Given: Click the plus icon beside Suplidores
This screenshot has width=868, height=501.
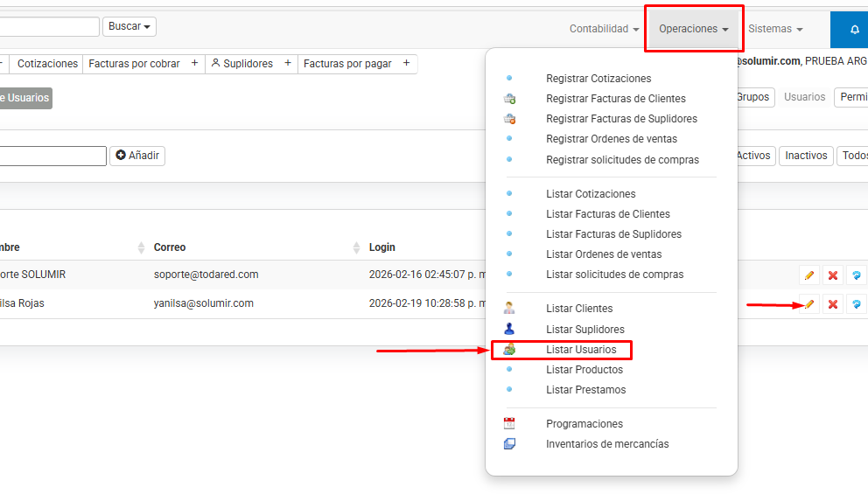Looking at the screenshot, I should pyautogui.click(x=287, y=64).
